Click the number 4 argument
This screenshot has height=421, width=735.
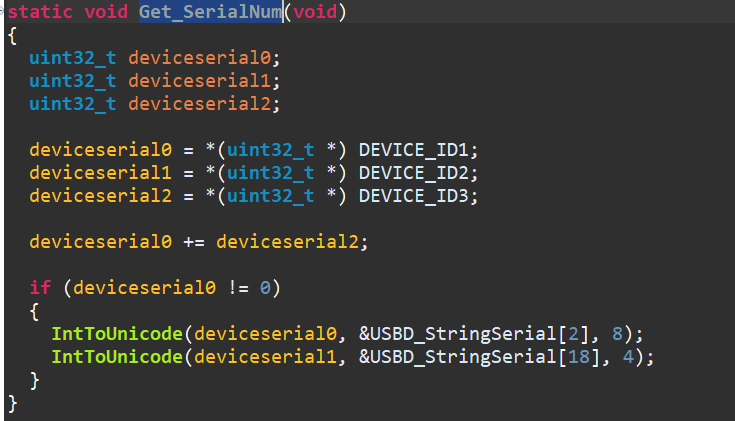[630, 357]
